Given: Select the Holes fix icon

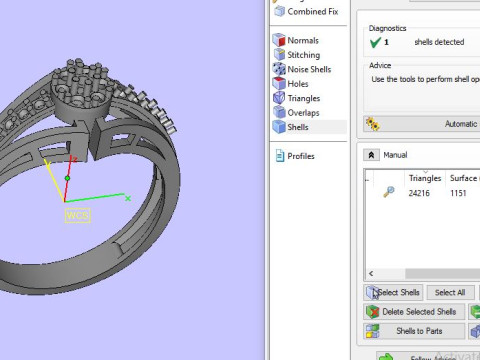Looking at the screenshot, I should (279, 84).
